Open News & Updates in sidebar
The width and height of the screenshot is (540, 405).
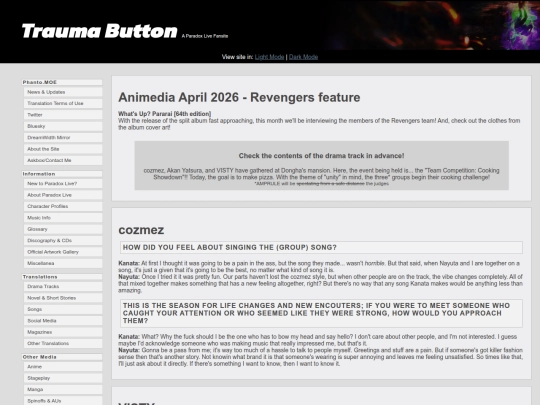(x=63, y=92)
